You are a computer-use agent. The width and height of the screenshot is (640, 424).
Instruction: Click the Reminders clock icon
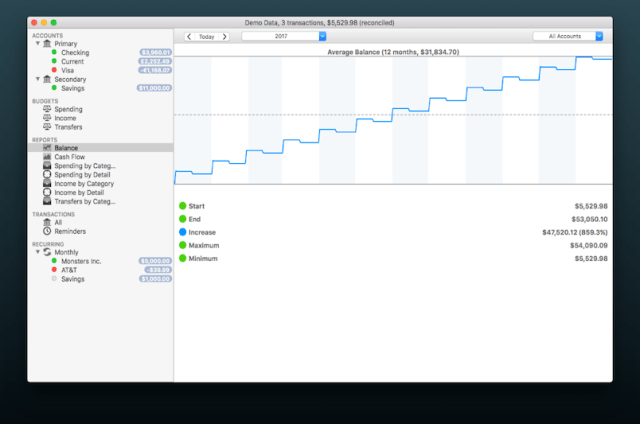(x=47, y=231)
